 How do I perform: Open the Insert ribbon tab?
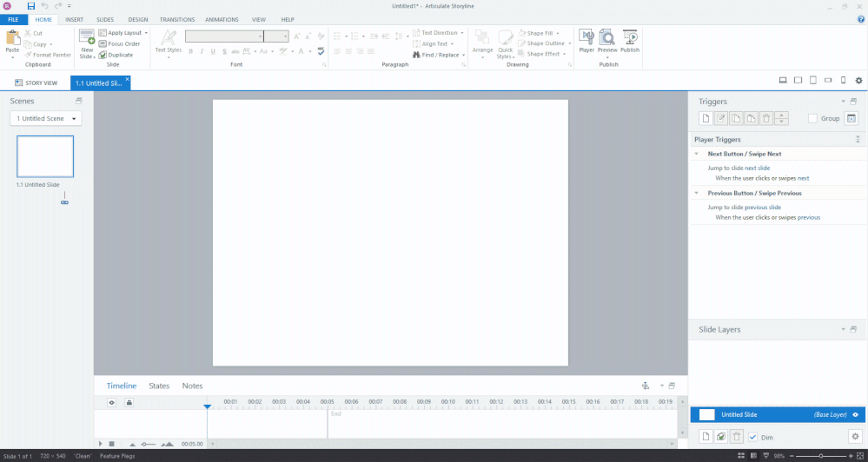click(x=74, y=19)
